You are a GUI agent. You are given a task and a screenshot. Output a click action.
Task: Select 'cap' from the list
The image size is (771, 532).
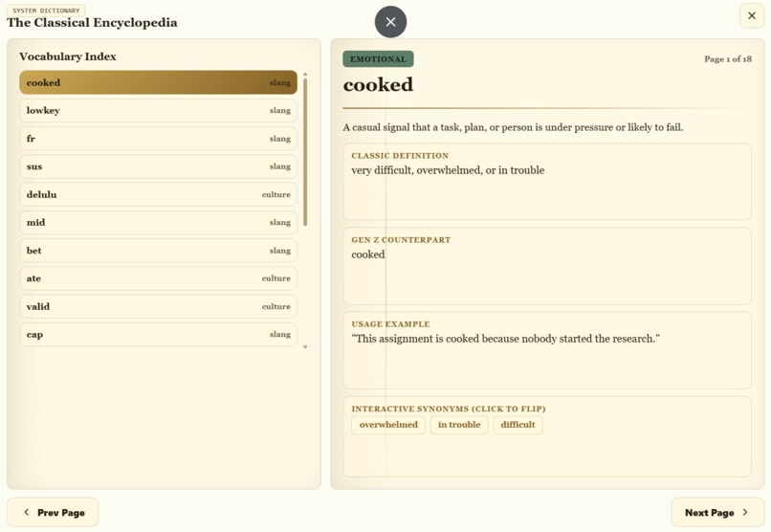click(x=159, y=334)
